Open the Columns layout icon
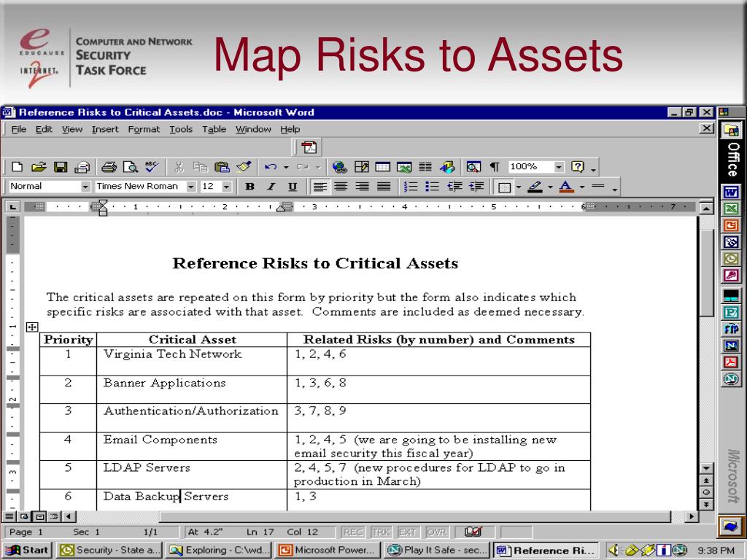The height and width of the screenshot is (560, 747). [x=425, y=167]
